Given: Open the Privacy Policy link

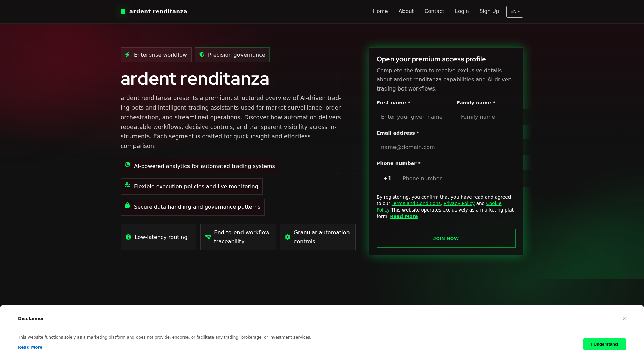Looking at the screenshot, I should (459, 203).
